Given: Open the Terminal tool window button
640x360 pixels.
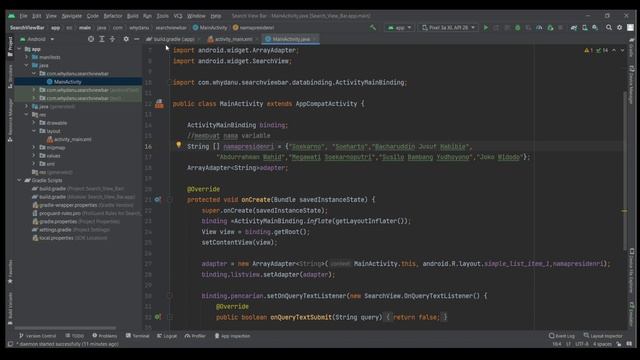Looking at the screenshot, I should pos(137,336).
